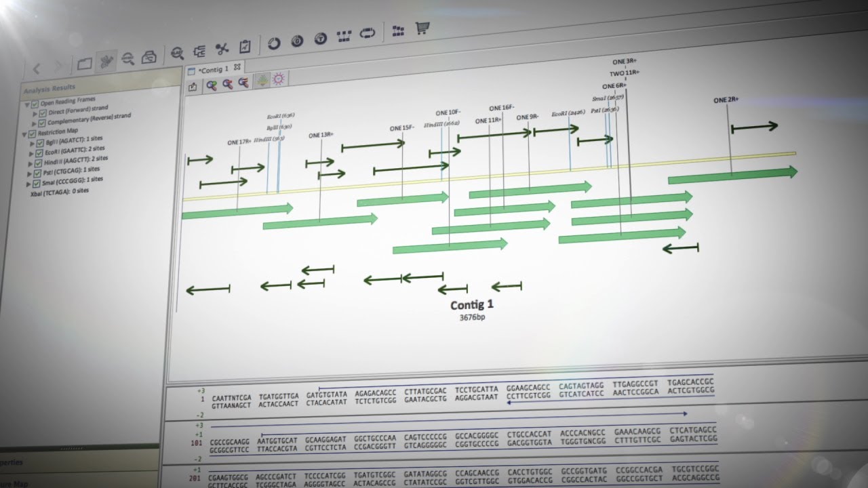Viewport: 868px width, 488px height.
Task: Click the connected squares network icon
Action: [344, 37]
